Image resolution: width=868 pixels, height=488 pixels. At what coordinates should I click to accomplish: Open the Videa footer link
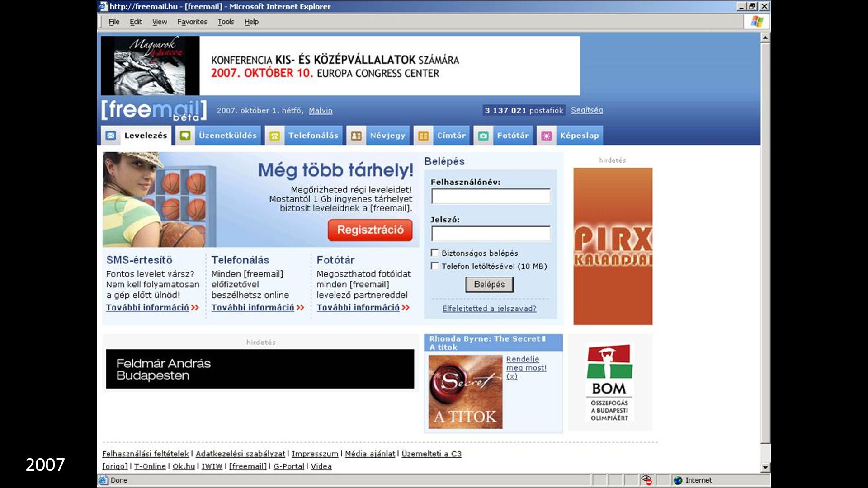click(321, 466)
